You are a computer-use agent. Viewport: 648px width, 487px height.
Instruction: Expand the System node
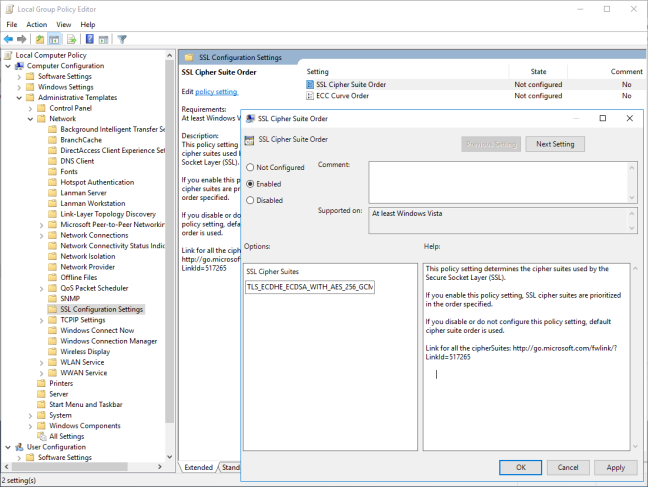[30, 415]
